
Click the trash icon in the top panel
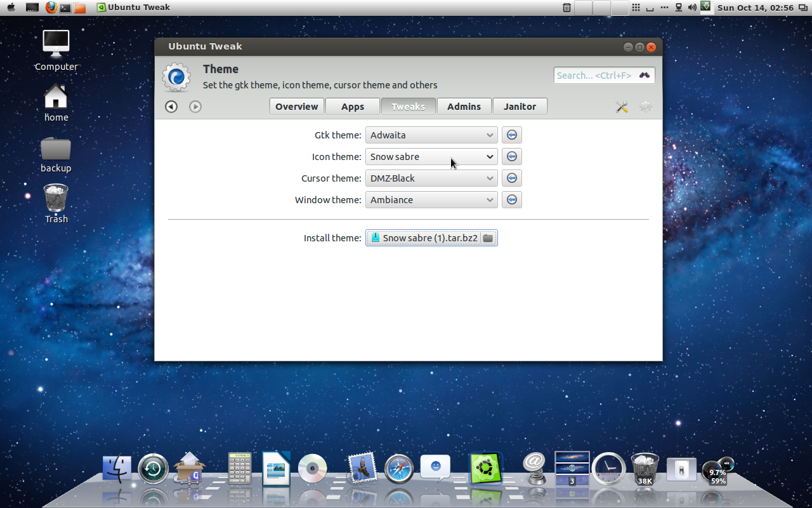[566, 8]
